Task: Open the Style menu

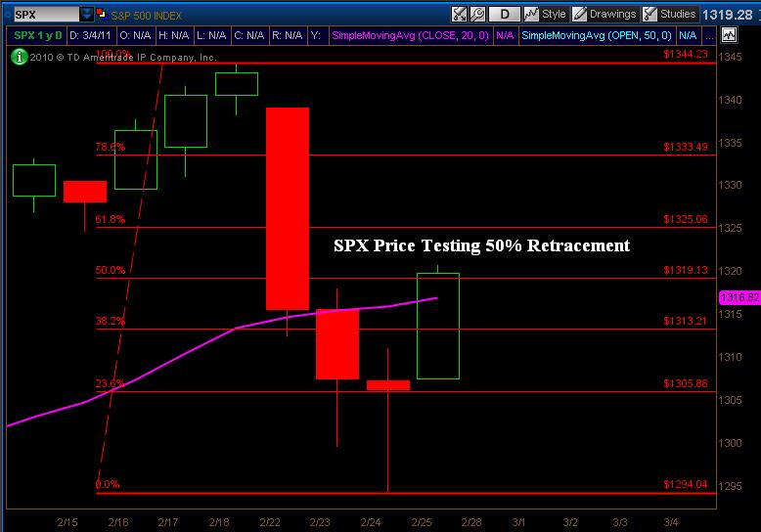Action: [x=546, y=15]
